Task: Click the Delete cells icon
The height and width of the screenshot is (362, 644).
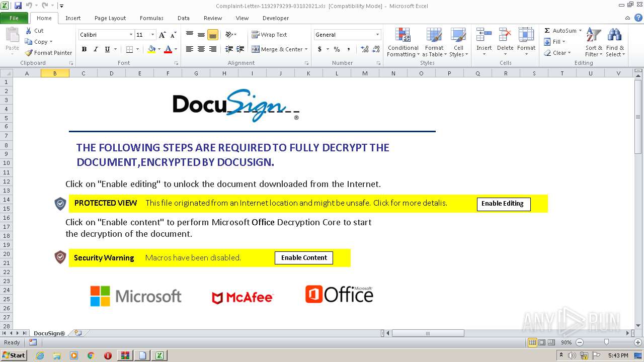Action: point(505,36)
